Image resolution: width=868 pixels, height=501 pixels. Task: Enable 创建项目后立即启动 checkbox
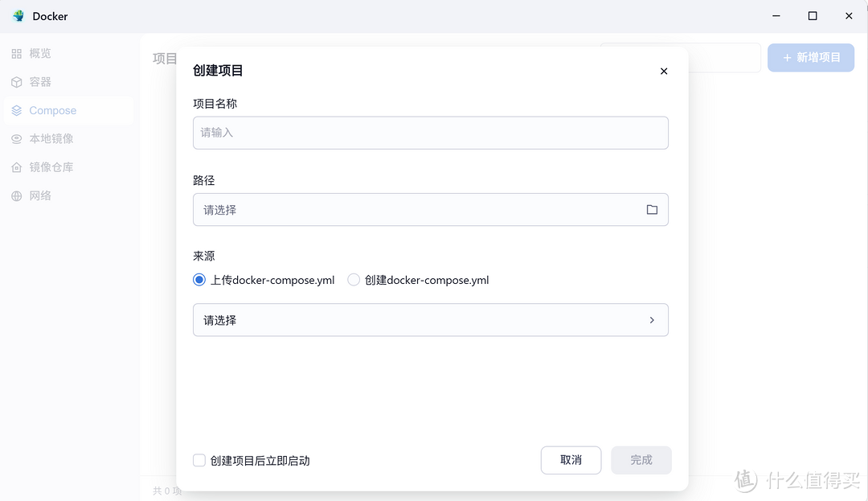click(x=199, y=460)
